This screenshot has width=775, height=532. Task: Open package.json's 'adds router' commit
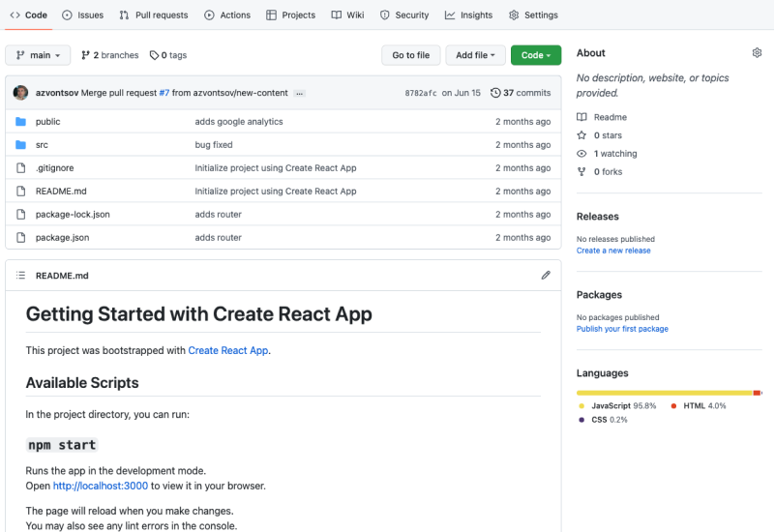[218, 238]
